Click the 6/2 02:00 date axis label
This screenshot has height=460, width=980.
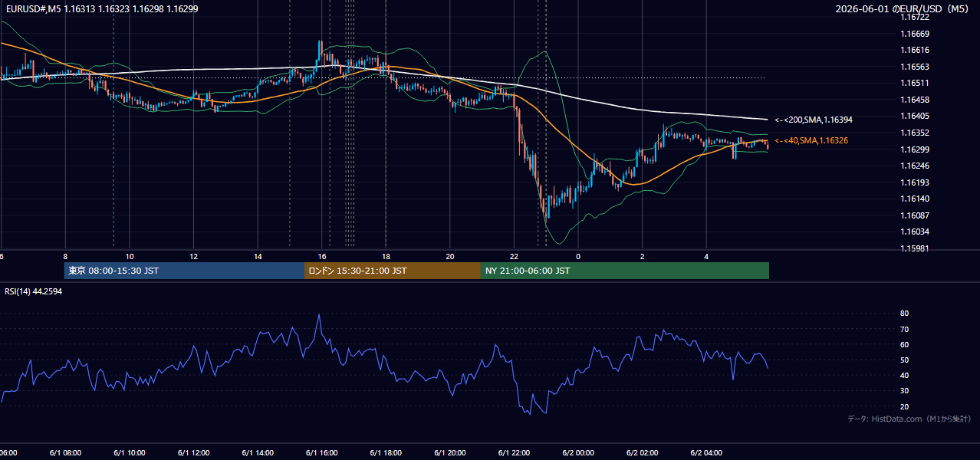(643, 453)
